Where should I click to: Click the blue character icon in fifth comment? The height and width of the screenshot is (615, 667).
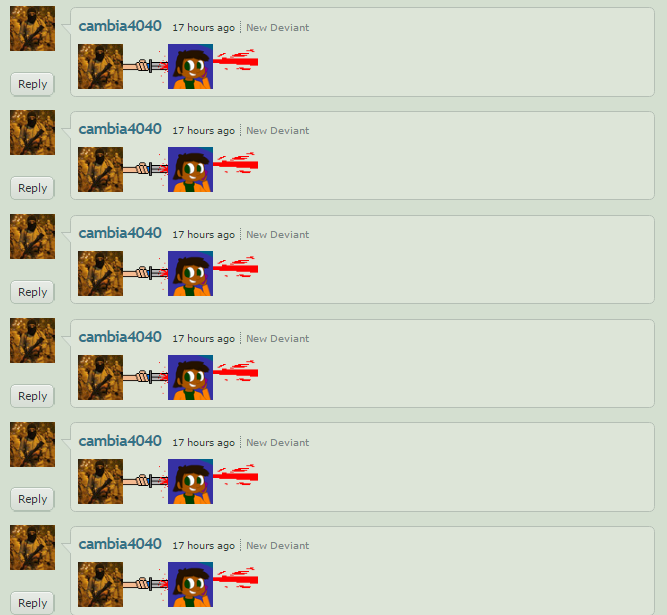click(x=191, y=481)
